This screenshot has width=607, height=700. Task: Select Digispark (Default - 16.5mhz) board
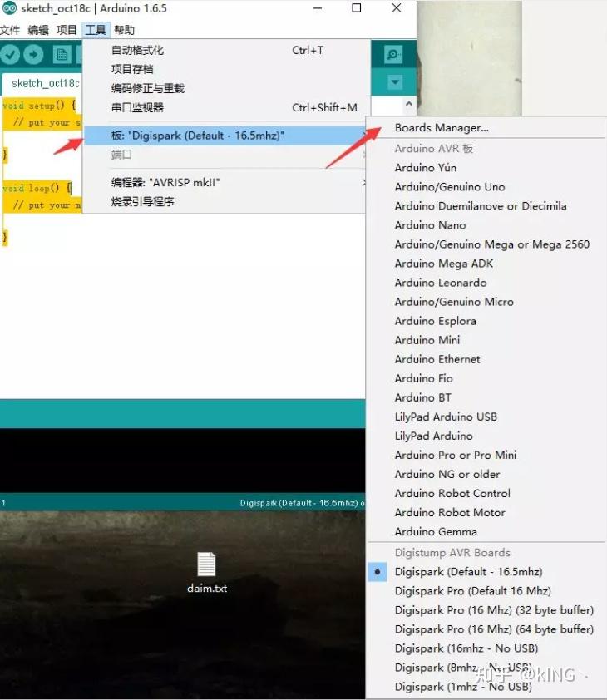[x=486, y=572]
